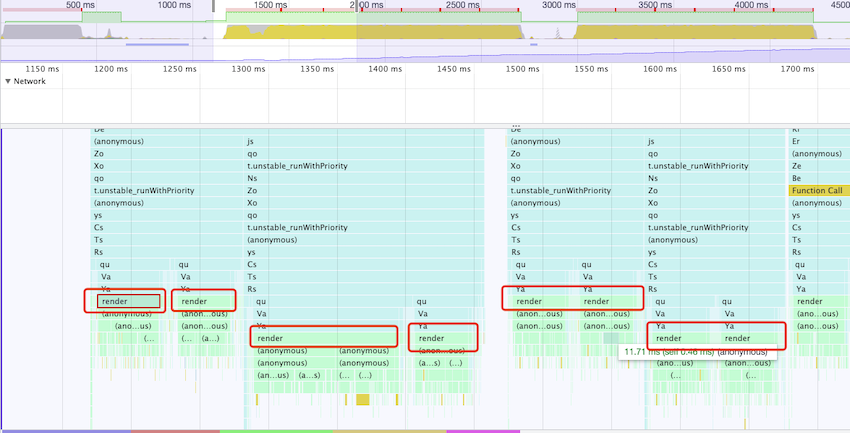Click the 1500 ms ruler label below the overview
The height and width of the screenshot is (433, 850).
[x=523, y=69]
